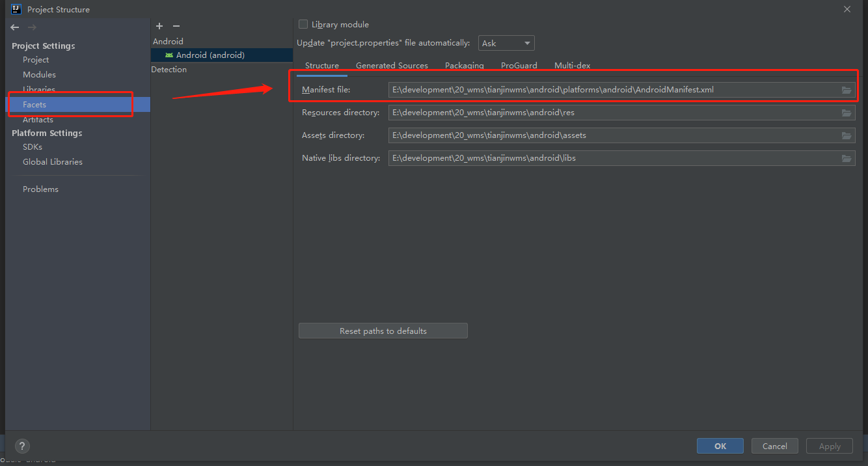Add a new facet with plus icon
Image resolution: width=868 pixels, height=466 pixels.
pyautogui.click(x=159, y=26)
